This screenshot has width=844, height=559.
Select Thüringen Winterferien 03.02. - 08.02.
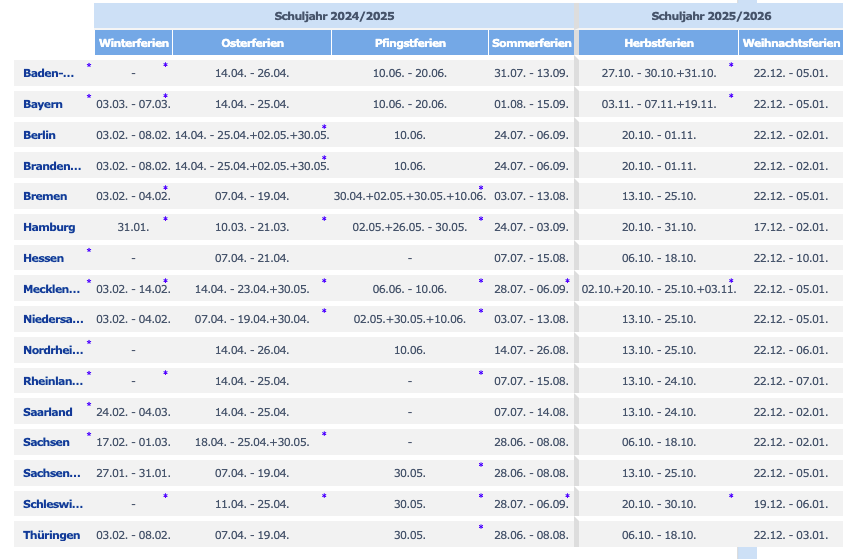133,535
